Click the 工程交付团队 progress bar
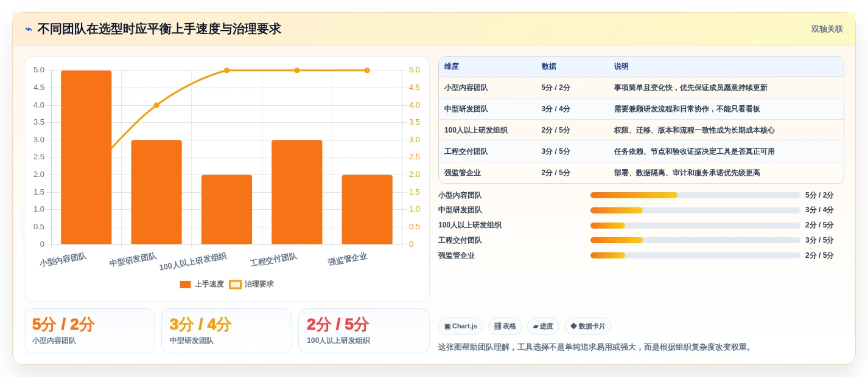868x377 pixels. (695, 240)
